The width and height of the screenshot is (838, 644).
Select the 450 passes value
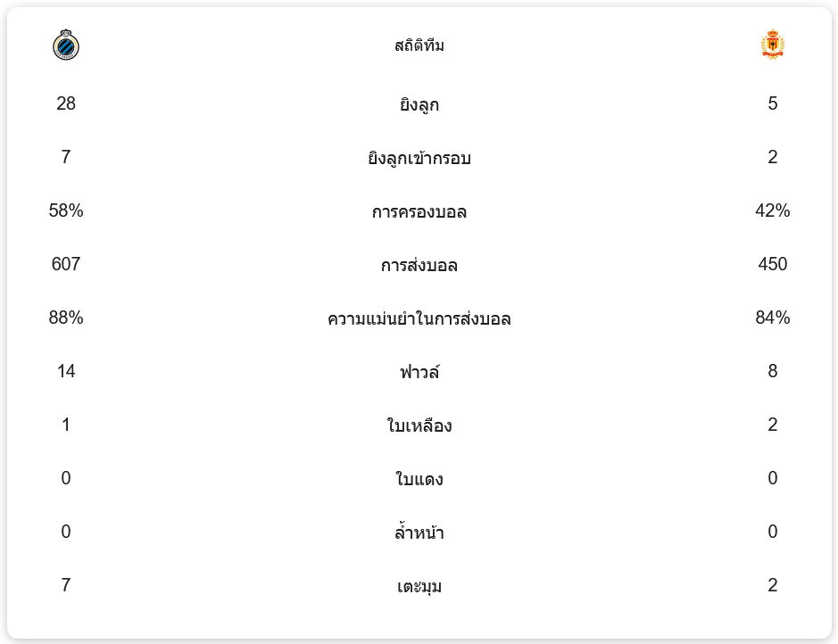[772, 264]
